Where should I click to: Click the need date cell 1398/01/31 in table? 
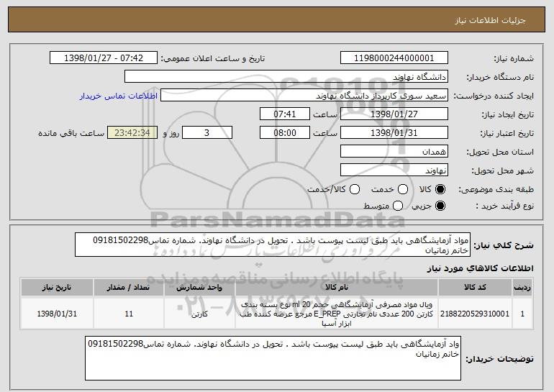[57, 314]
